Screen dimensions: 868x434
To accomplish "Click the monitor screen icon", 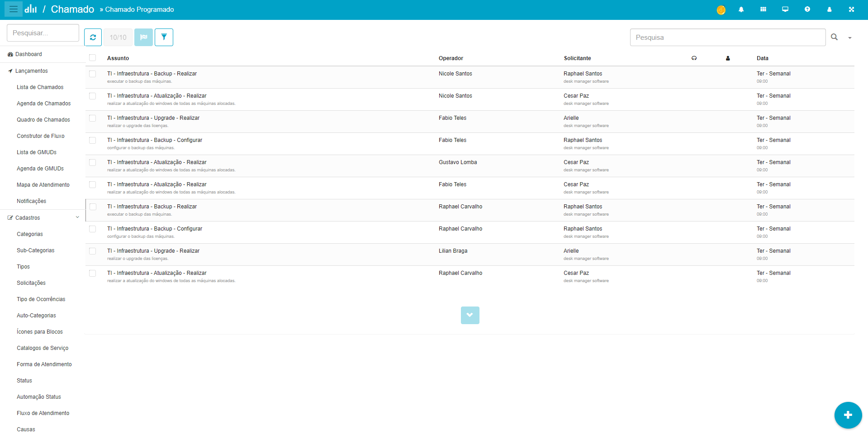I will (785, 9).
